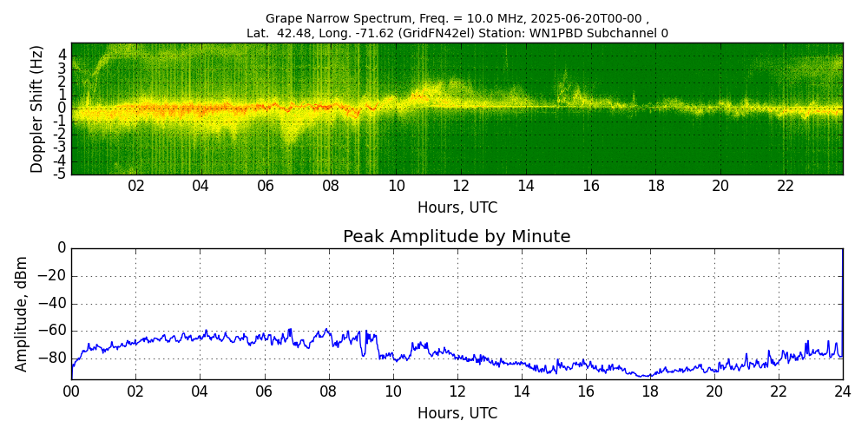Click the "12" hour tick beneath the spectrogram
This screenshot has width=868, height=434.
tap(461, 187)
